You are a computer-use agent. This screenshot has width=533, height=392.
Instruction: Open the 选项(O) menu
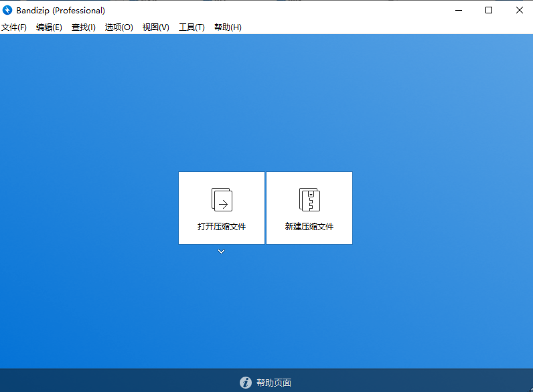(119, 27)
